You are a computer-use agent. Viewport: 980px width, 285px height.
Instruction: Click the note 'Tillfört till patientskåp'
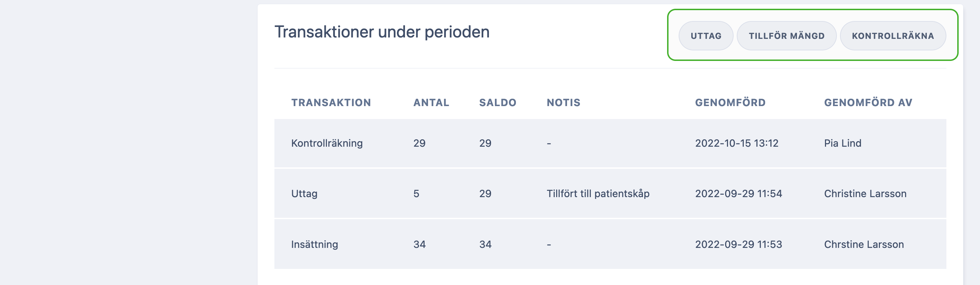pyautogui.click(x=598, y=193)
